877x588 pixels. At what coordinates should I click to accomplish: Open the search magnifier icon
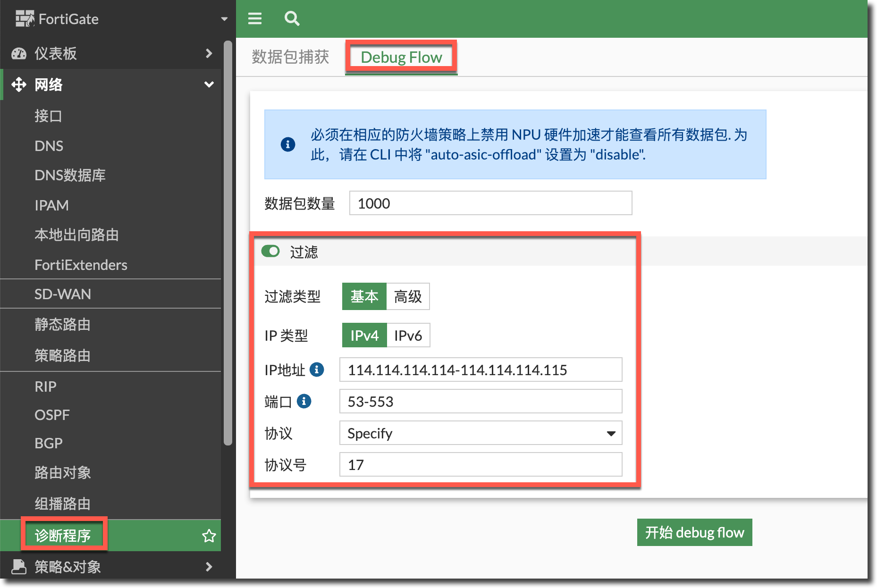[x=292, y=18]
